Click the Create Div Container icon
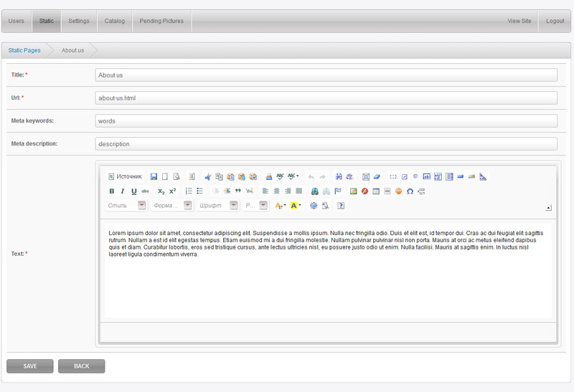Screen dimensions: 574x392 pyautogui.click(x=250, y=191)
